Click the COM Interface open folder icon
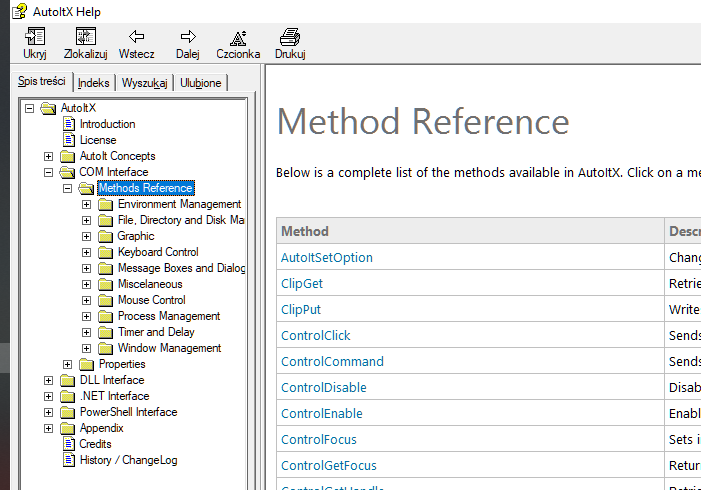701x490 pixels. (67, 172)
